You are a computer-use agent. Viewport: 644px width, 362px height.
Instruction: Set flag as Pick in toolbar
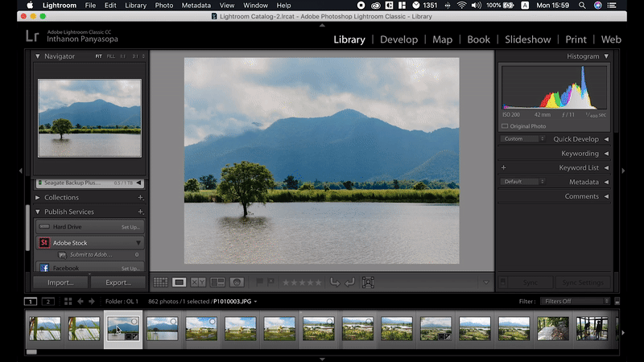point(259,282)
